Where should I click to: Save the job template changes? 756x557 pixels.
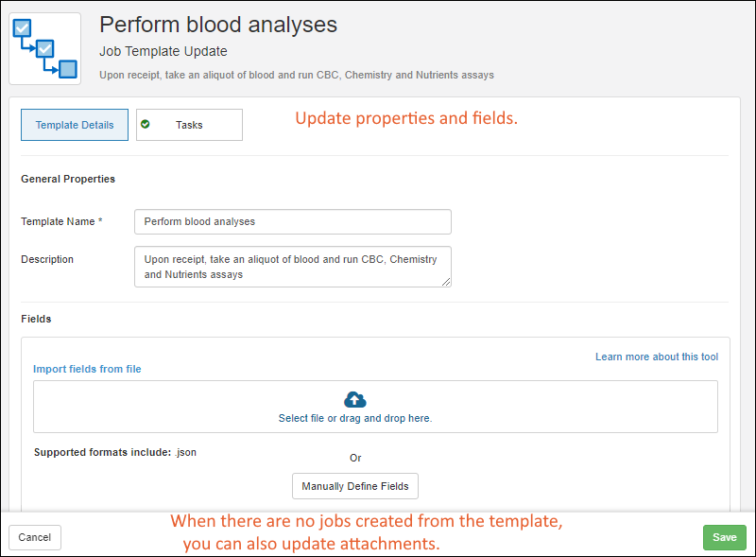pyautogui.click(x=724, y=537)
